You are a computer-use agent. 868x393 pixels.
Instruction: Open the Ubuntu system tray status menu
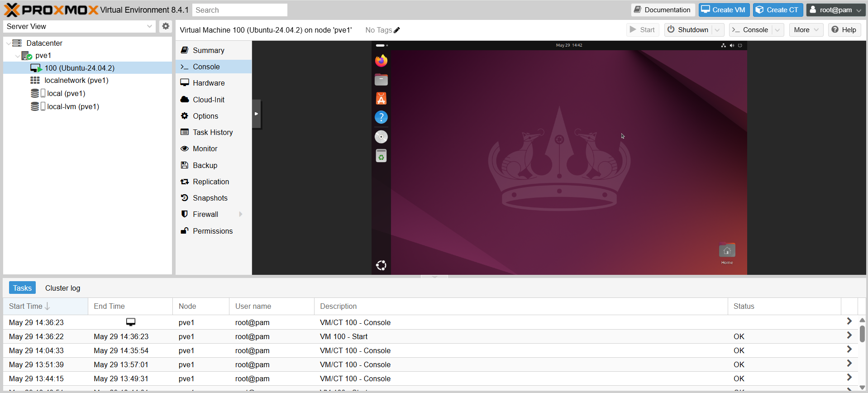pyautogui.click(x=731, y=45)
